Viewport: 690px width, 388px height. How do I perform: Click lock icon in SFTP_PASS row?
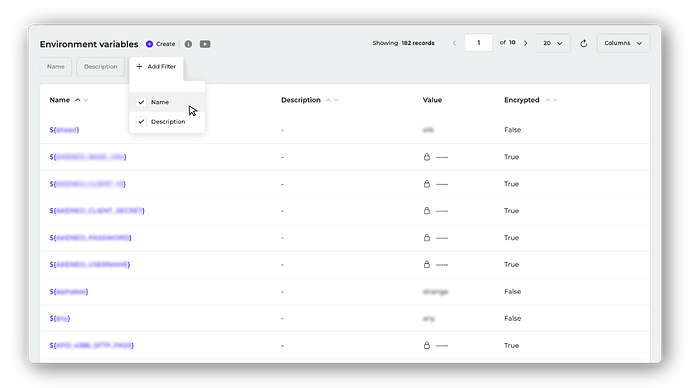point(427,345)
